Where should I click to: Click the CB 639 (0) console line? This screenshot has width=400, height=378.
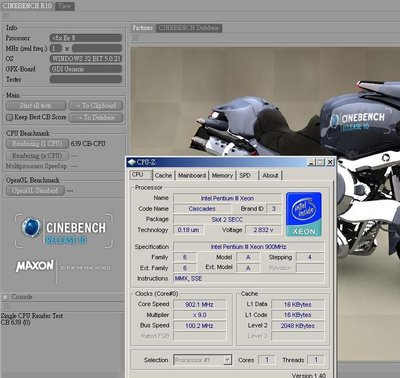(16, 322)
